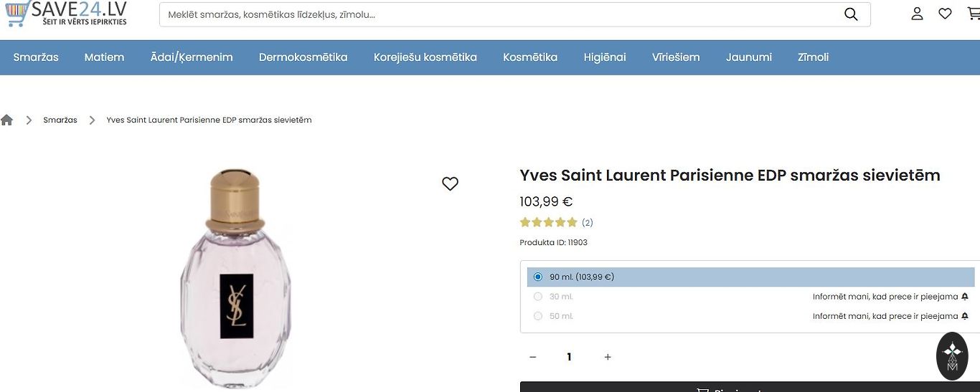Open the shopping cart icon
980x392 pixels.
(973, 14)
